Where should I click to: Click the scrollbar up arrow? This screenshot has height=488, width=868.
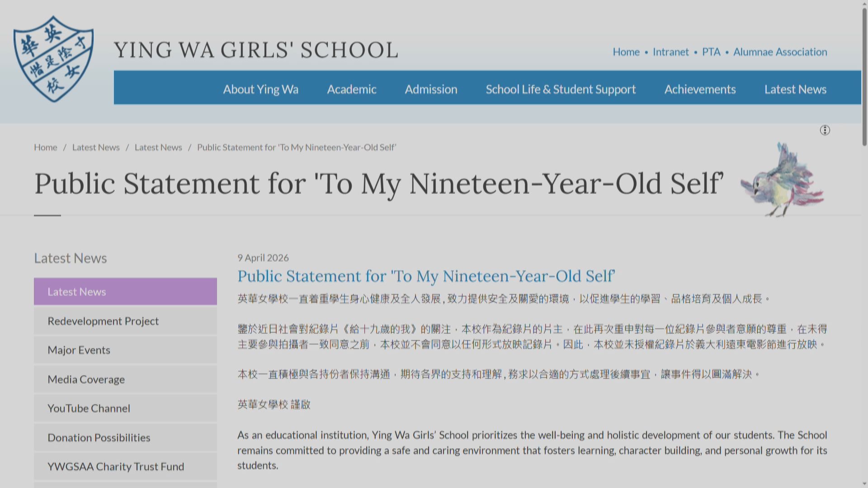coord(864,4)
